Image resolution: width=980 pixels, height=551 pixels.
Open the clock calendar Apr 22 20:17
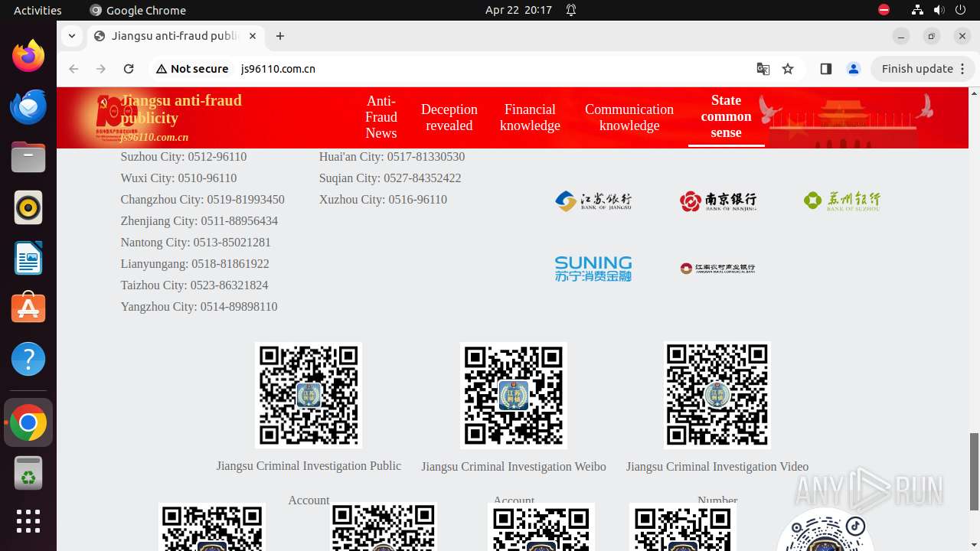click(518, 10)
